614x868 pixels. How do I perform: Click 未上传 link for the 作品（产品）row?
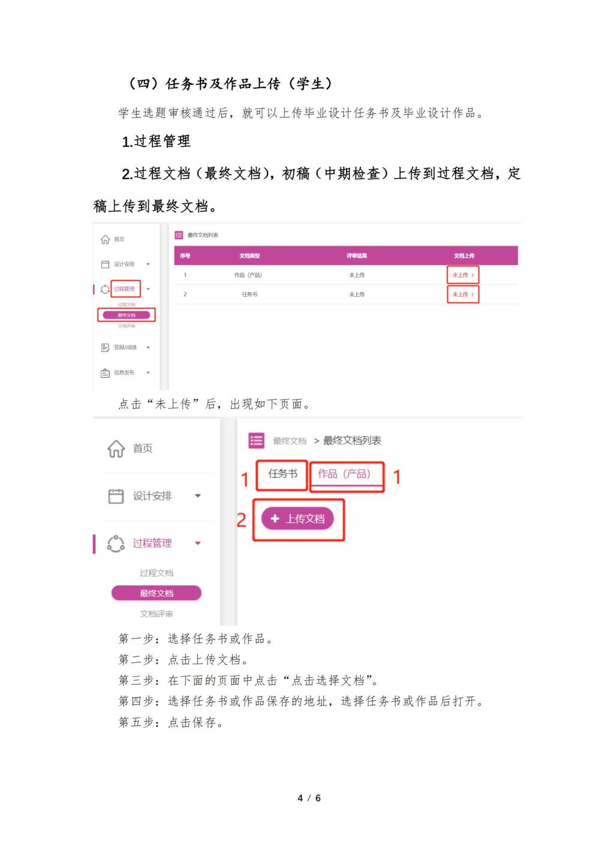coord(463,275)
